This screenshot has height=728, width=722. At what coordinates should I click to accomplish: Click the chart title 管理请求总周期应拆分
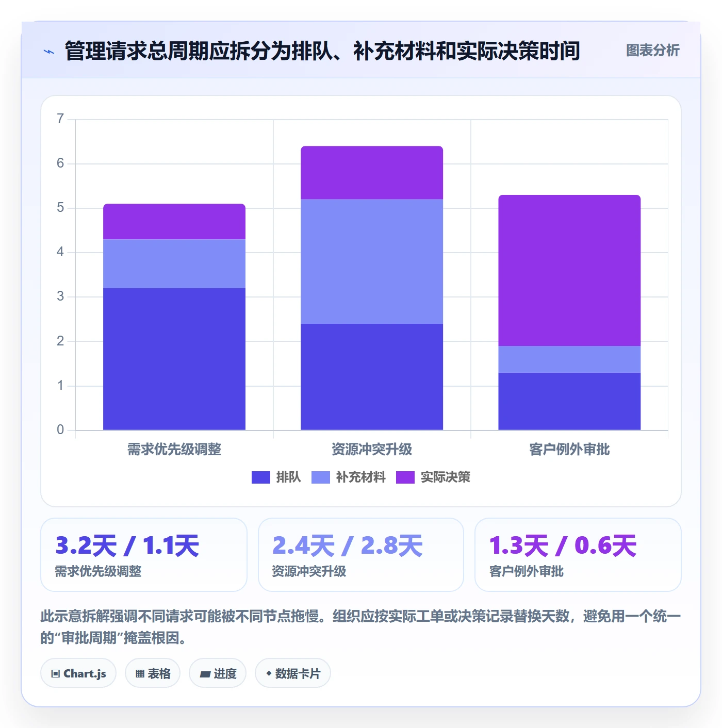coord(322,51)
